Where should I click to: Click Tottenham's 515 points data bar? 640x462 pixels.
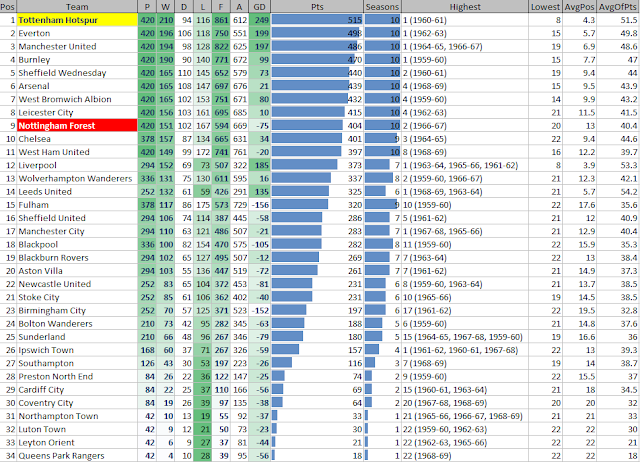coord(317,20)
